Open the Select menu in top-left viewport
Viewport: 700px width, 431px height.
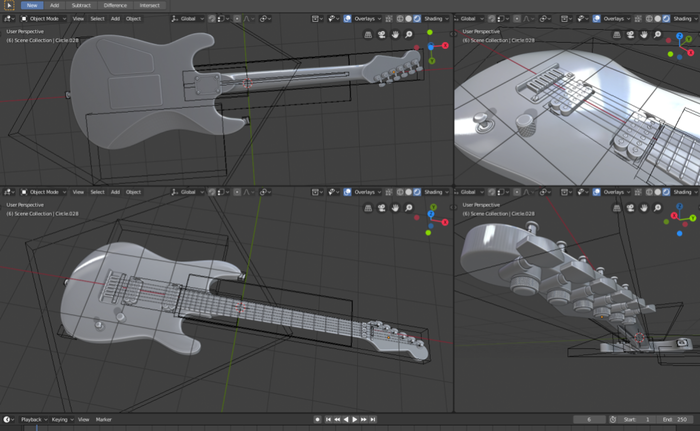[x=97, y=18]
